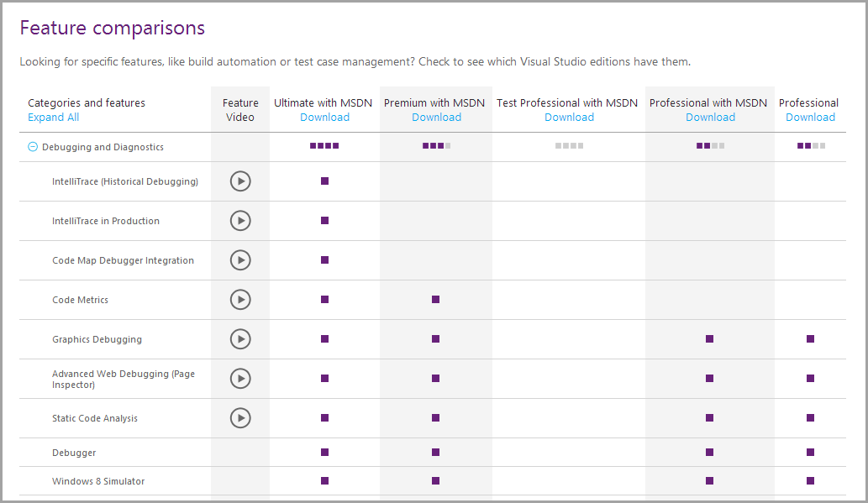Viewport: 868px width, 503px height.
Task: Download the Professional edition
Action: coord(810,118)
